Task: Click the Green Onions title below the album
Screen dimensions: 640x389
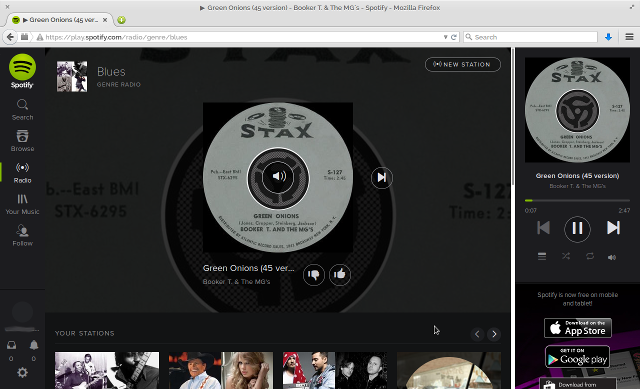Action: tap(248, 268)
